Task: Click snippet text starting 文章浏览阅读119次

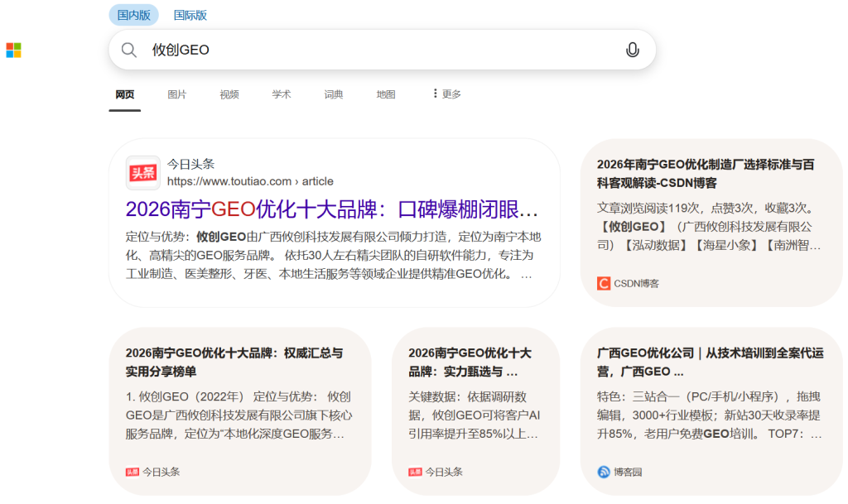Action: 709,227
